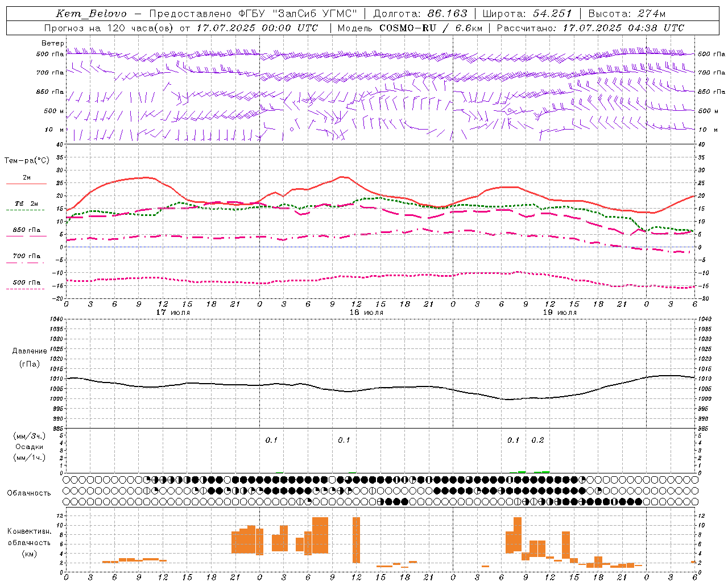Click the (гПа) unit label under Давление

click(30, 364)
